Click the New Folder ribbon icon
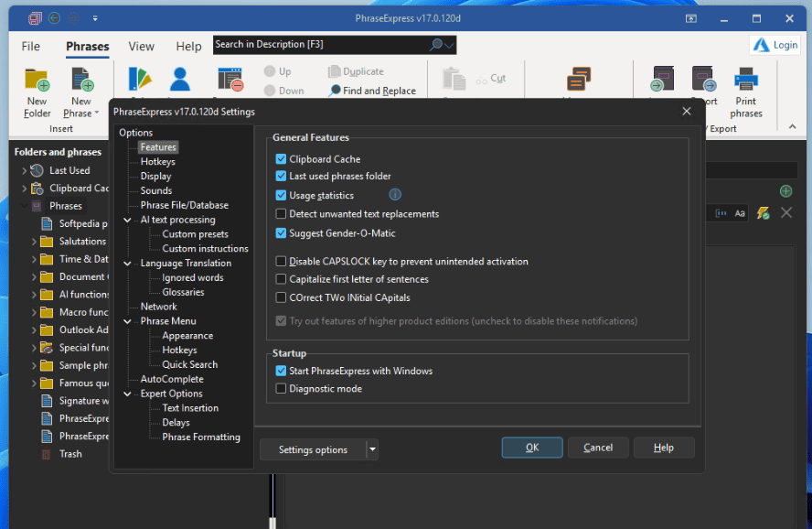This screenshot has width=812, height=529. point(37,80)
